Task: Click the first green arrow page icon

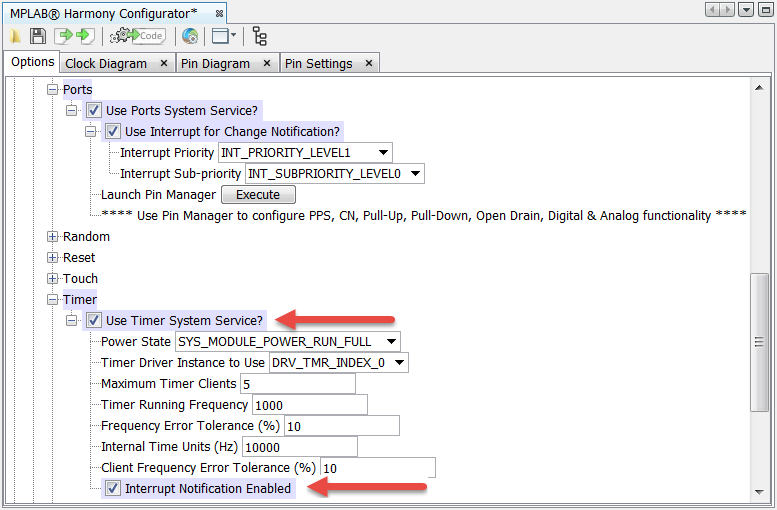Action: tap(63, 36)
